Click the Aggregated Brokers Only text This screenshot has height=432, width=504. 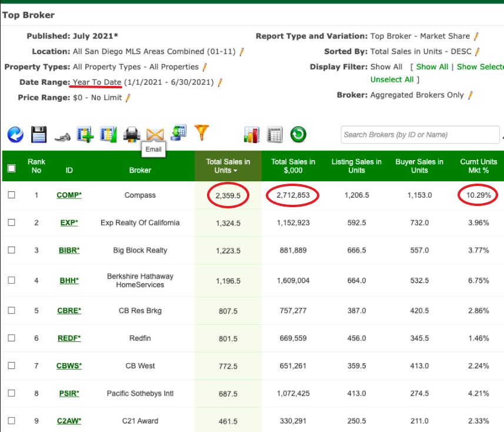[x=417, y=95]
